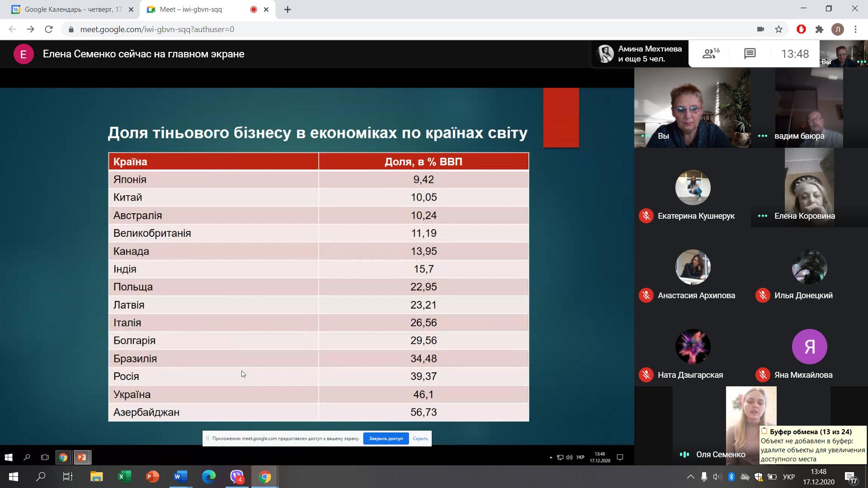This screenshot has height=488, width=868.
Task: Open PowerPoint from the taskbar
Action: (x=152, y=477)
